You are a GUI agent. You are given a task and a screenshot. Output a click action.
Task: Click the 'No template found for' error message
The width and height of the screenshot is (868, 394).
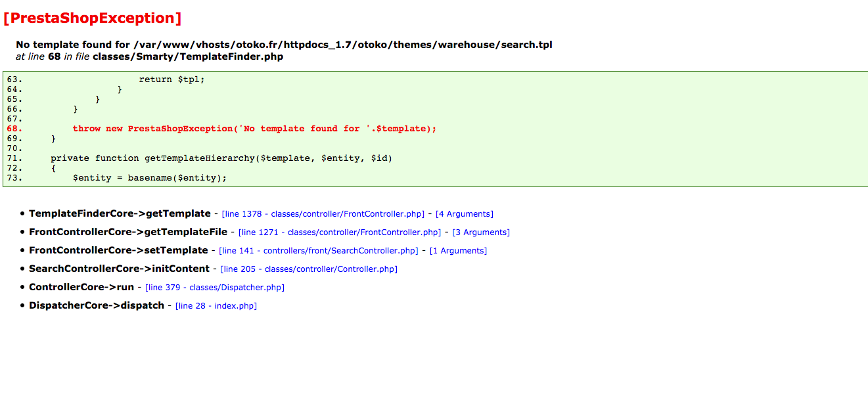(x=284, y=45)
